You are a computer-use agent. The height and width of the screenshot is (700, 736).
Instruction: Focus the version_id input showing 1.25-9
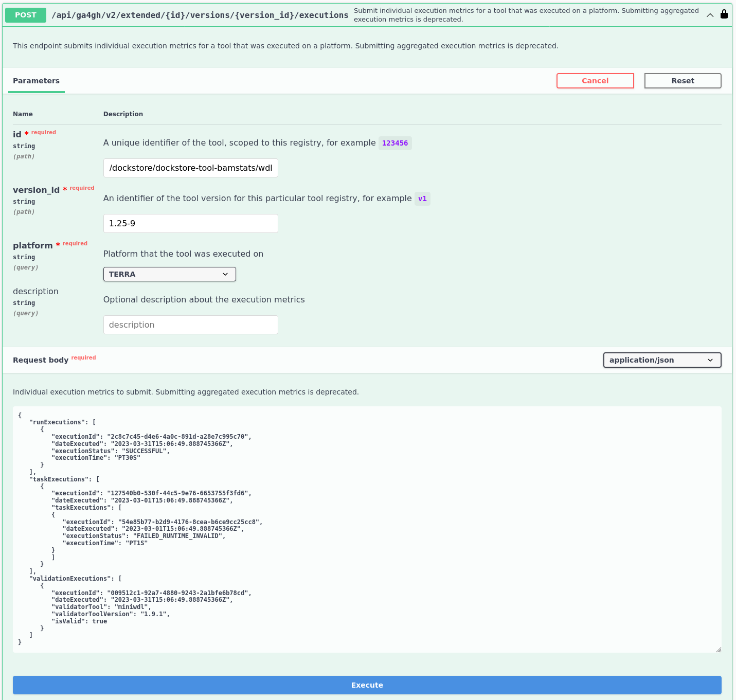(190, 223)
